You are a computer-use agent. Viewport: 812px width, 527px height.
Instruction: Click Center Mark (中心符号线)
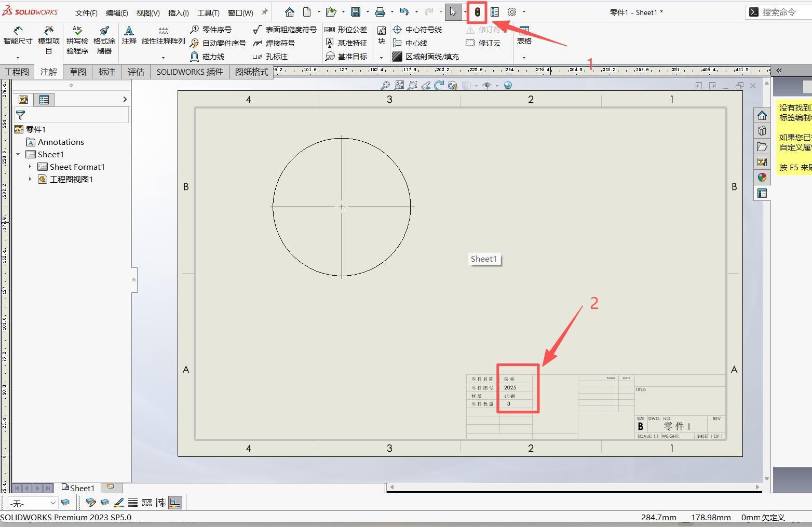pos(417,30)
